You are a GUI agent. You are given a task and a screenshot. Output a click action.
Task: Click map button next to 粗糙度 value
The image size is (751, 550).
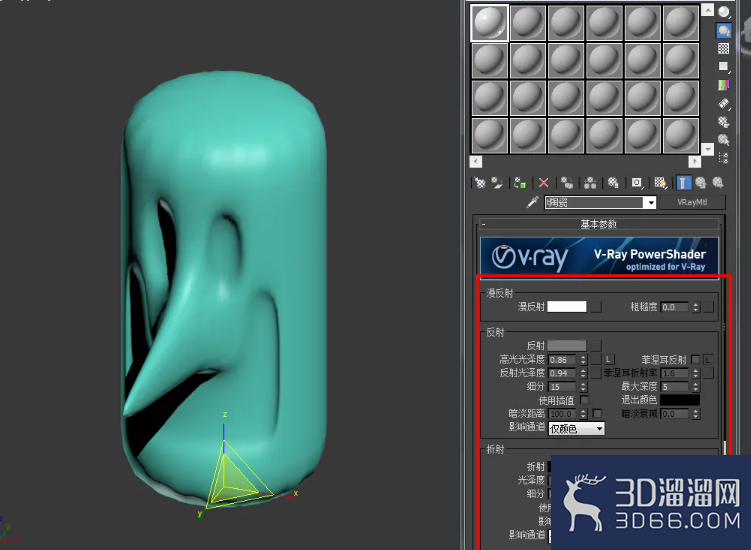708,307
